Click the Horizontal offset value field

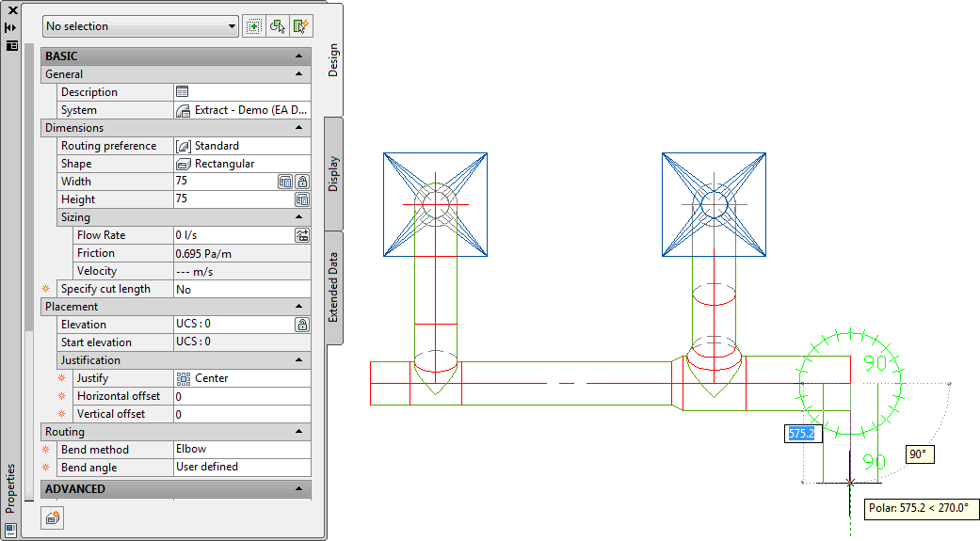point(243,396)
